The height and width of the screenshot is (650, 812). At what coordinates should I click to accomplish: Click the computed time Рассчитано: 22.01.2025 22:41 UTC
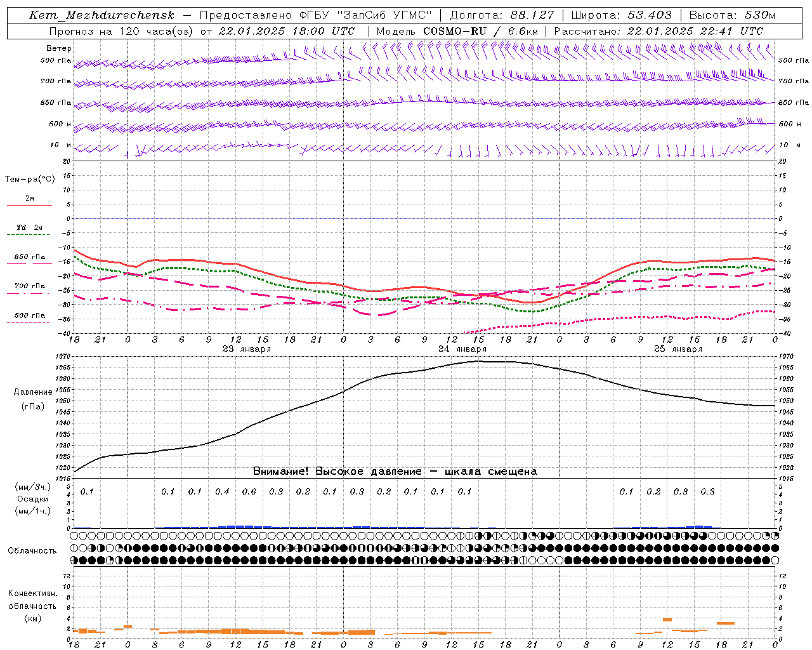(658, 30)
